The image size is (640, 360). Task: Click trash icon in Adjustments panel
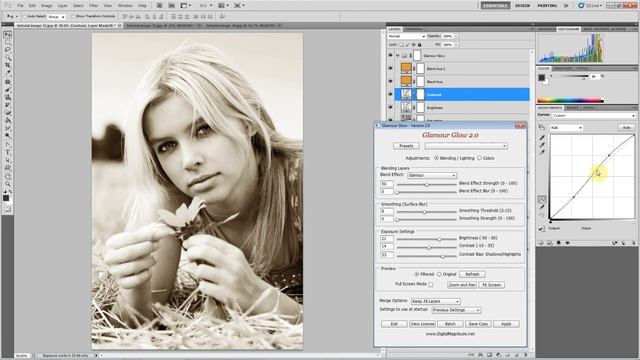tap(633, 243)
